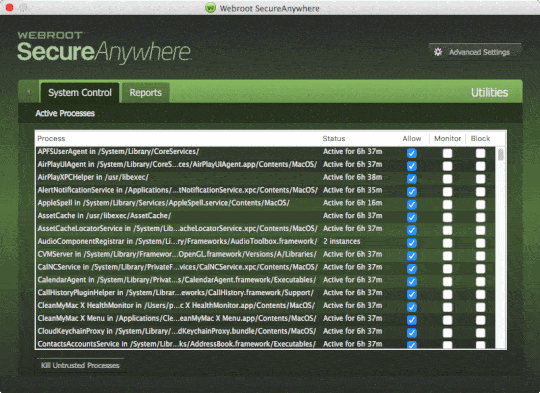The image size is (540, 393).
Task: Uncheck Allow for AirPlayUIAgent
Action: tap(412, 166)
